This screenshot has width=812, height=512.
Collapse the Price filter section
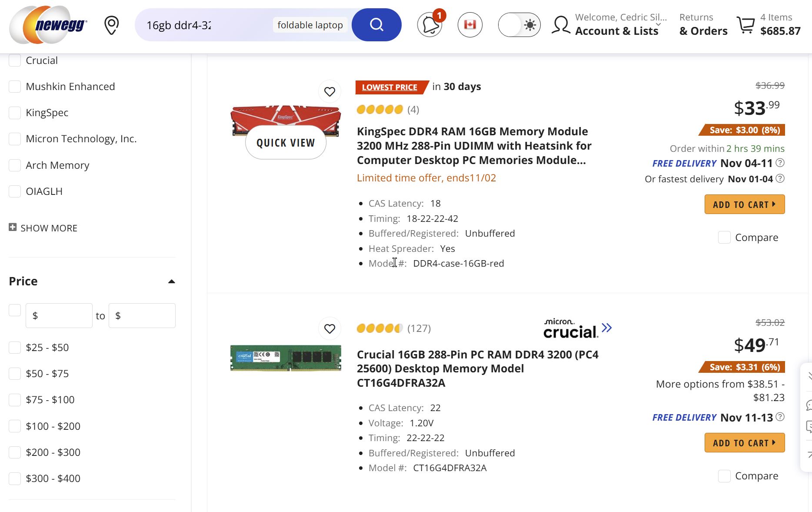pyautogui.click(x=172, y=281)
